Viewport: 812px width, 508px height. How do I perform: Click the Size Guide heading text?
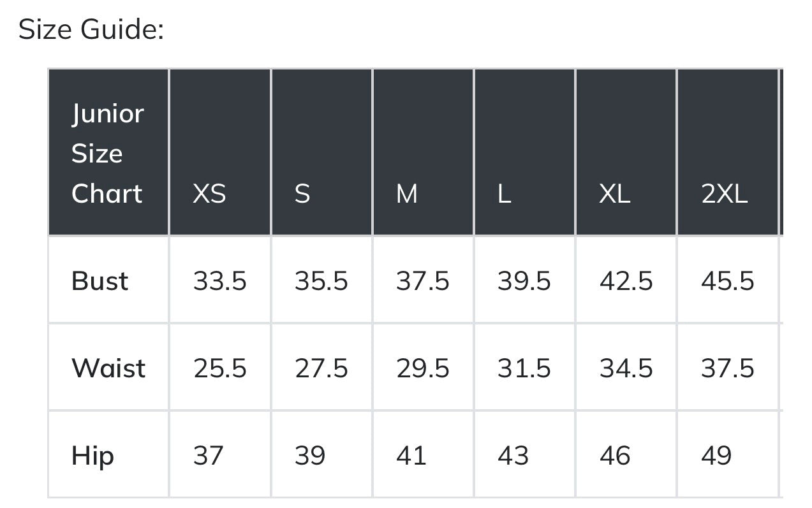tap(91, 30)
